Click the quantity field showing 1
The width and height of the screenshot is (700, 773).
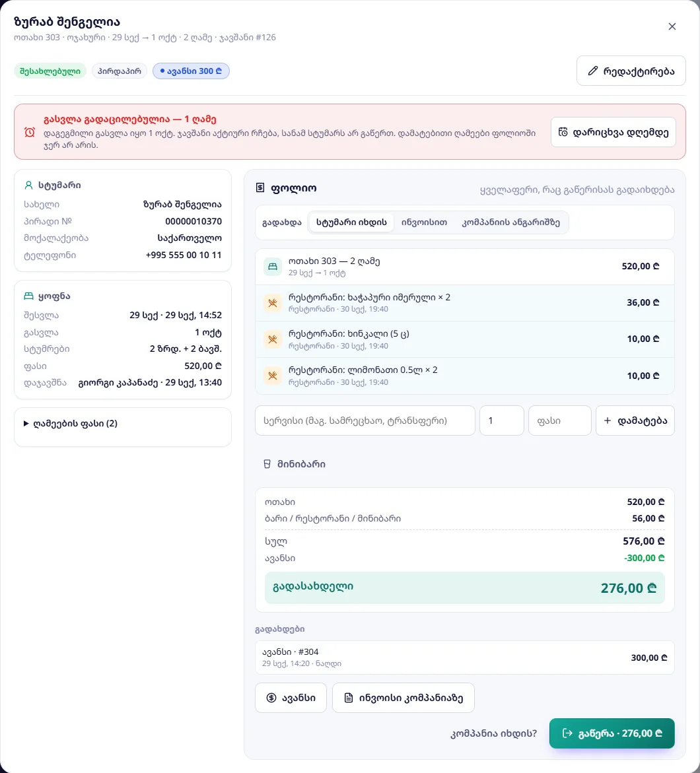pos(502,420)
